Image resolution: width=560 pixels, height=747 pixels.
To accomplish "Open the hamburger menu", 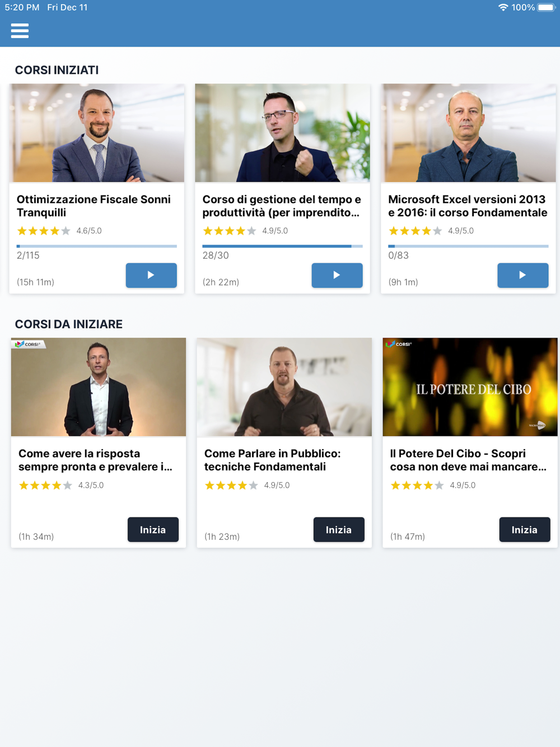I will click(20, 31).
